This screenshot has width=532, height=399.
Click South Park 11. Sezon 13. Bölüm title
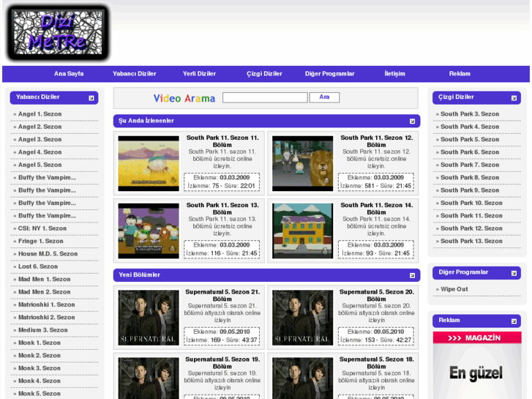(222, 209)
